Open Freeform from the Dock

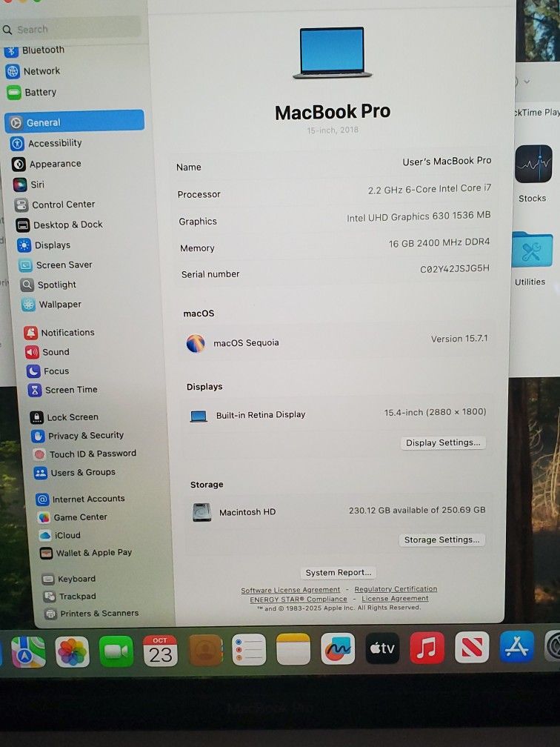338,648
